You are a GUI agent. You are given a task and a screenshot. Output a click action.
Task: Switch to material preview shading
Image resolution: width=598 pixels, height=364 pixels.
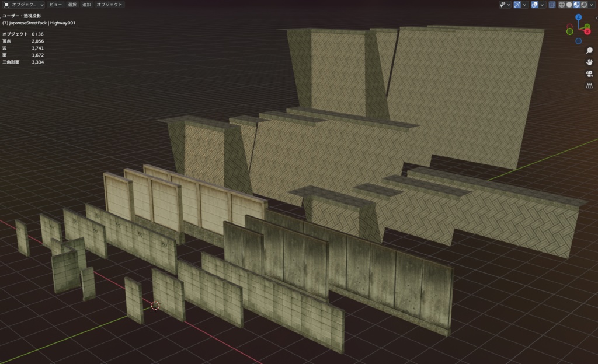coord(576,5)
